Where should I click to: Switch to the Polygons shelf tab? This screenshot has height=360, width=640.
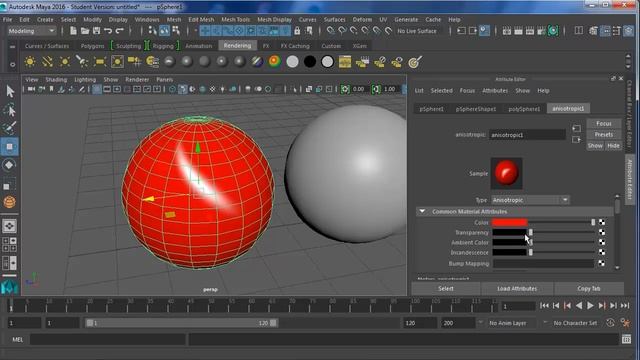point(93,46)
